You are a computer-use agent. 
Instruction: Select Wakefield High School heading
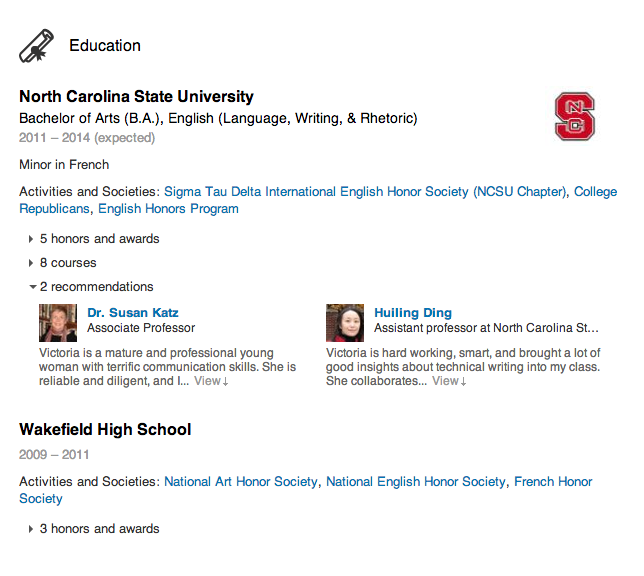tap(105, 430)
